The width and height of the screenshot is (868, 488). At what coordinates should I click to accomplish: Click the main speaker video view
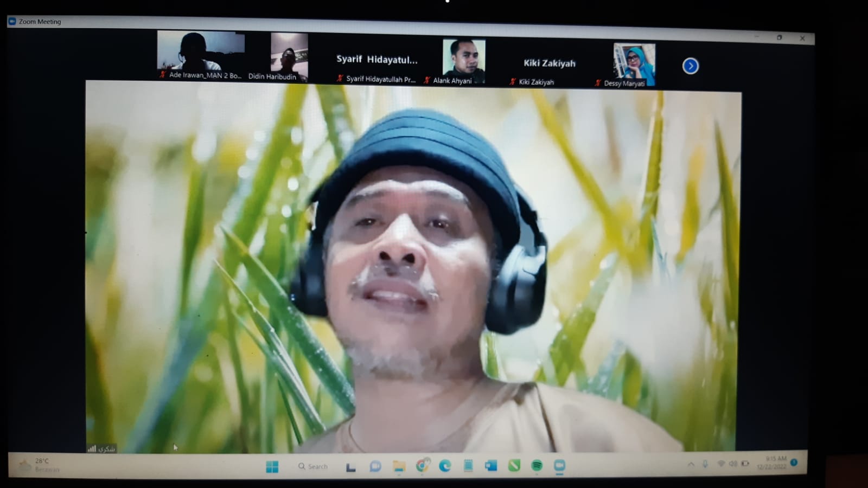pos(413,267)
